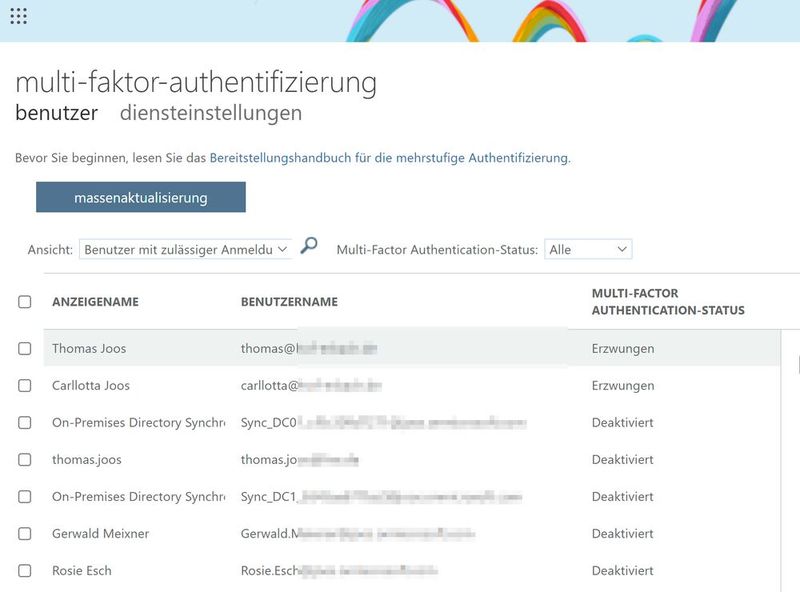Switch to the benutzer tab
The height and width of the screenshot is (592, 800).
click(57, 113)
